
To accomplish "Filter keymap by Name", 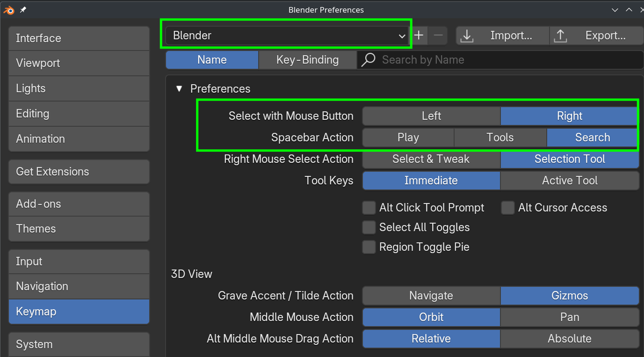I will tap(212, 60).
